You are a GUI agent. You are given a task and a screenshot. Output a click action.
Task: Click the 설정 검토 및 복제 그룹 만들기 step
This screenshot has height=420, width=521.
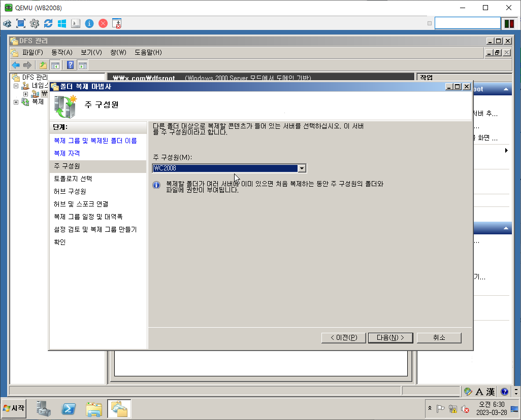pyautogui.click(x=95, y=229)
